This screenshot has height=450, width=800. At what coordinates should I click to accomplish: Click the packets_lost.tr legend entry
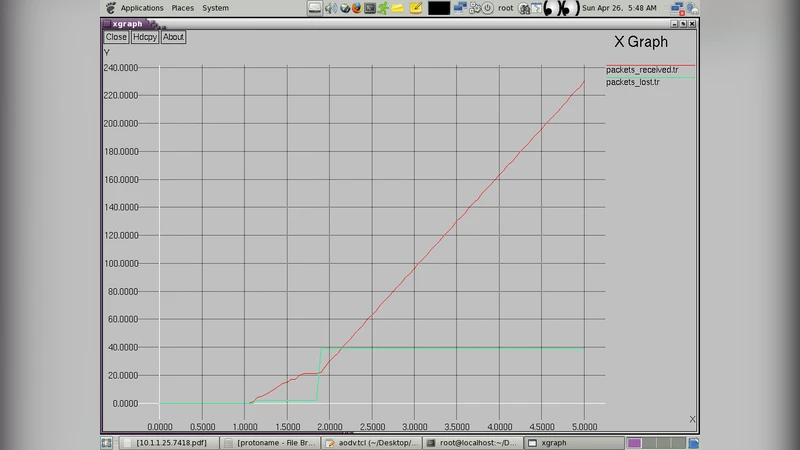[633, 82]
